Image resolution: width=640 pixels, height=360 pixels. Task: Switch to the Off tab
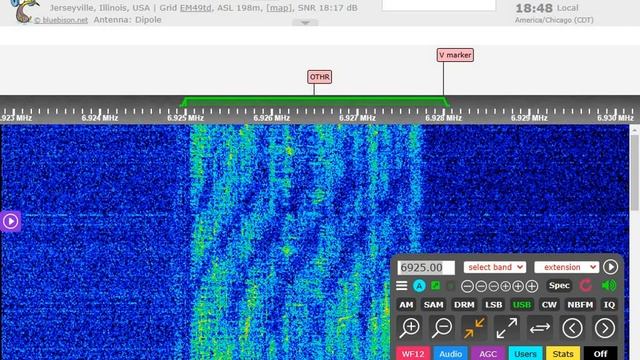600,353
